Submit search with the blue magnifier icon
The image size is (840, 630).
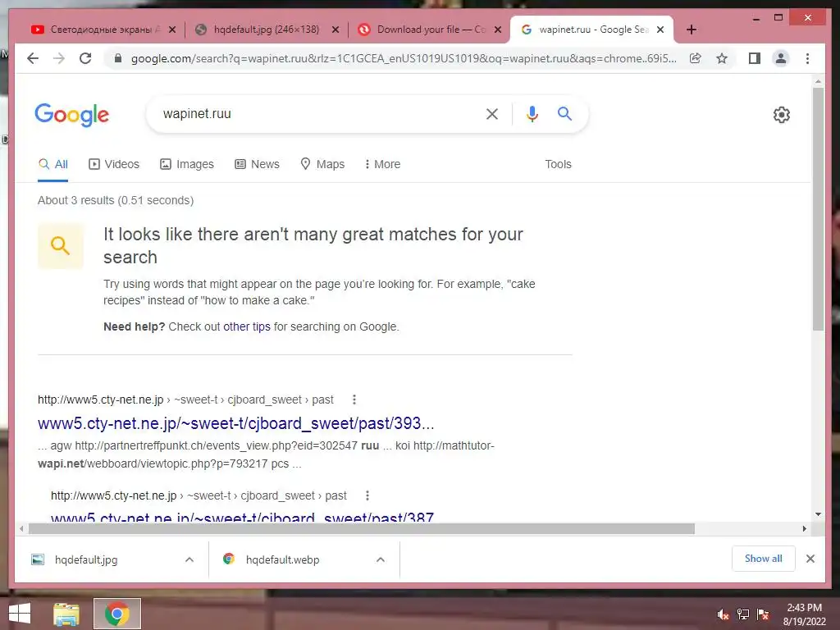pyautogui.click(x=564, y=113)
